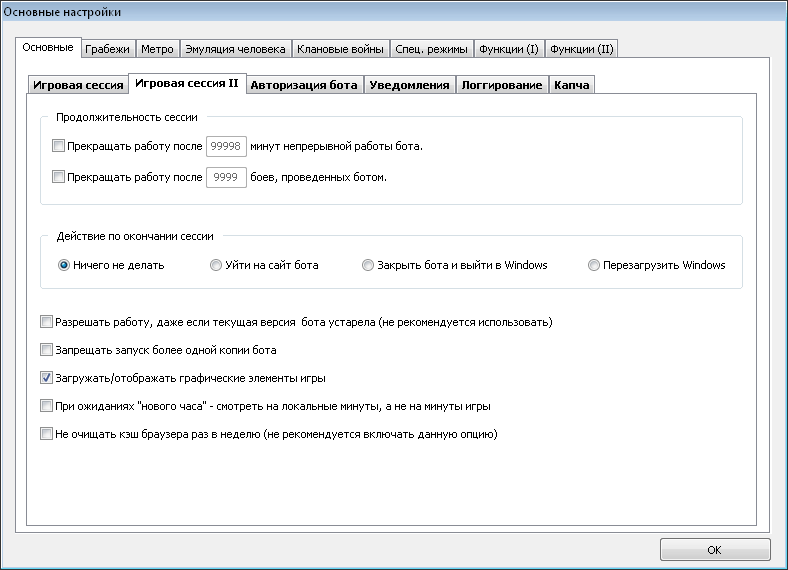Open the Грабежи tab
The image size is (788, 570).
pos(107,49)
